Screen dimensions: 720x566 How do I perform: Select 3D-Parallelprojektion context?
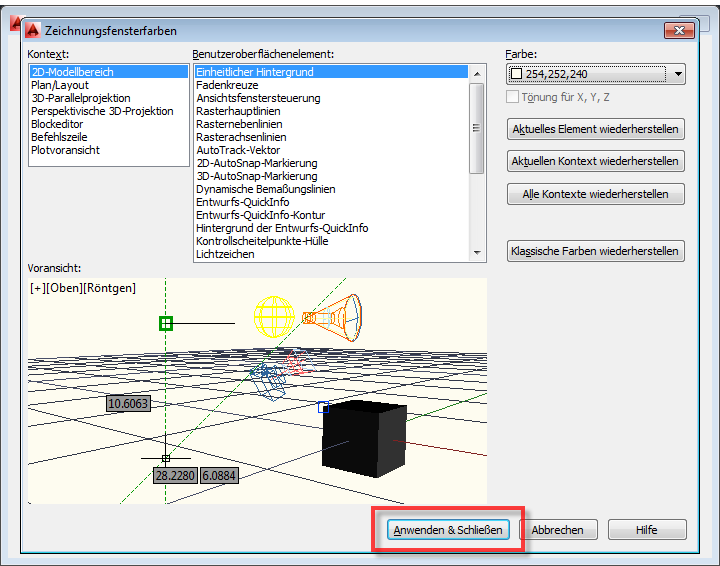tap(80, 98)
